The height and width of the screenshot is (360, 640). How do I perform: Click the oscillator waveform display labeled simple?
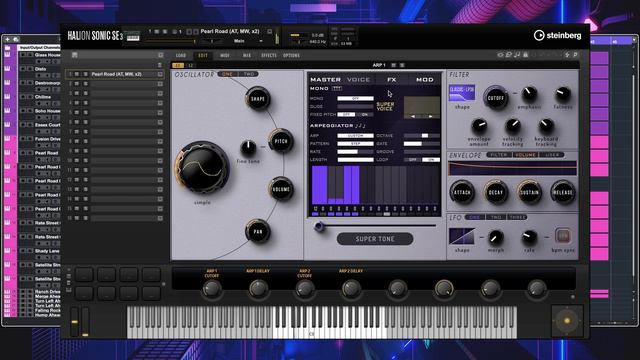coord(202,168)
